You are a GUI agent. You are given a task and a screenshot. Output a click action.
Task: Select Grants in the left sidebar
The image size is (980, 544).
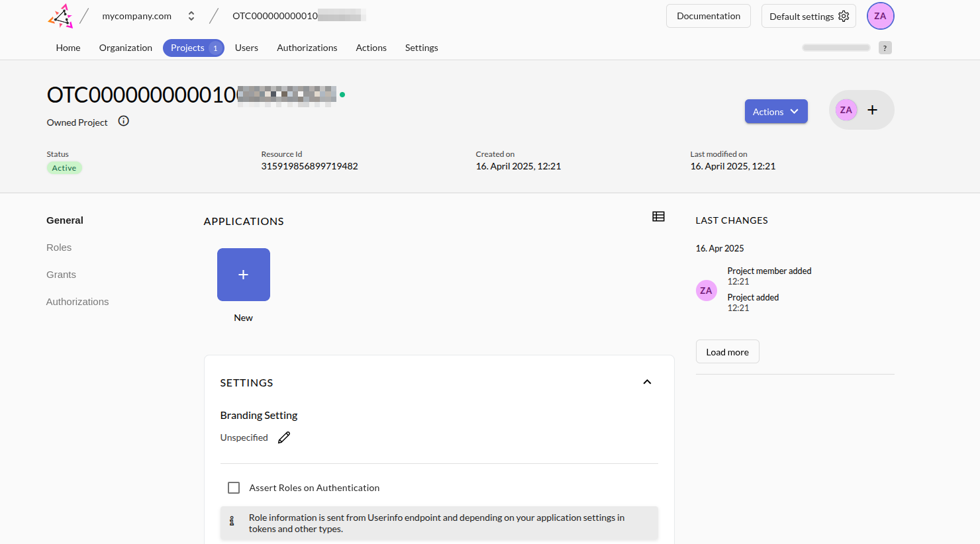[x=61, y=275]
